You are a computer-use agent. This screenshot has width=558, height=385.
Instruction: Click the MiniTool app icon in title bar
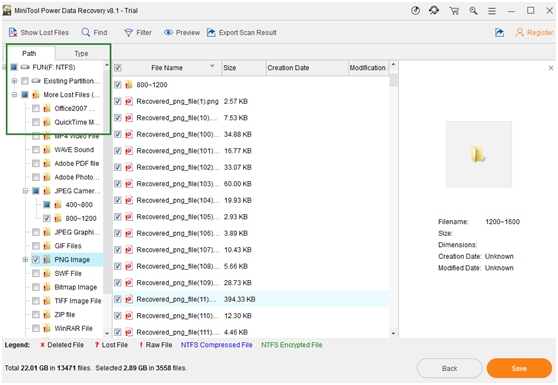[x=7, y=11]
